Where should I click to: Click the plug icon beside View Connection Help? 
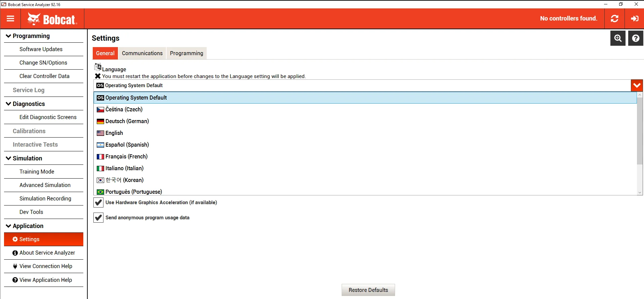point(15,266)
